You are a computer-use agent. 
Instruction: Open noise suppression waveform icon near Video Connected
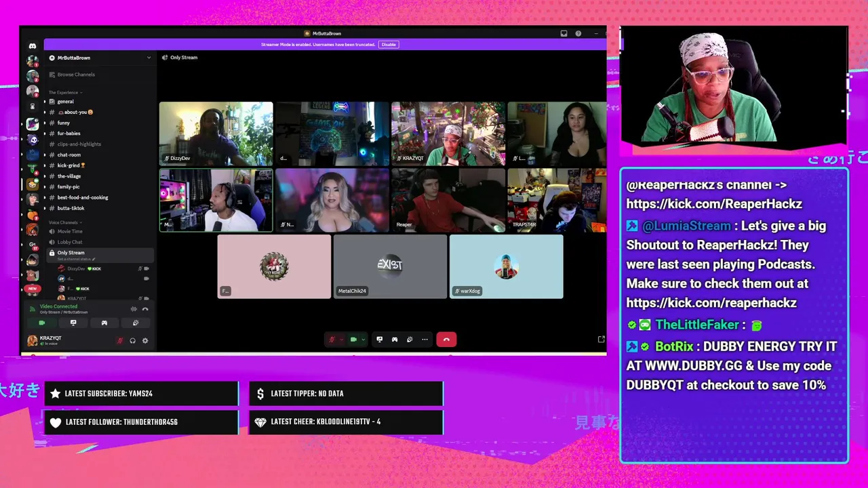[x=134, y=309]
